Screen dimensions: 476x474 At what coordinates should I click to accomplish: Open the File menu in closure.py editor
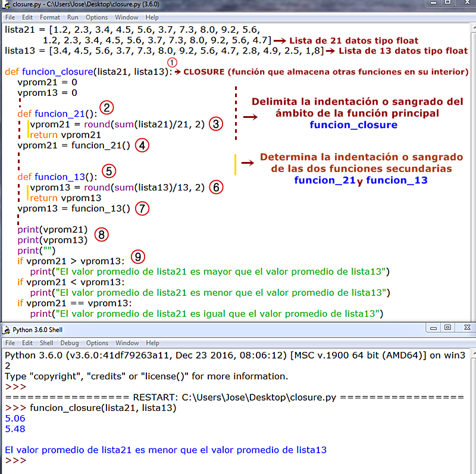10,17
